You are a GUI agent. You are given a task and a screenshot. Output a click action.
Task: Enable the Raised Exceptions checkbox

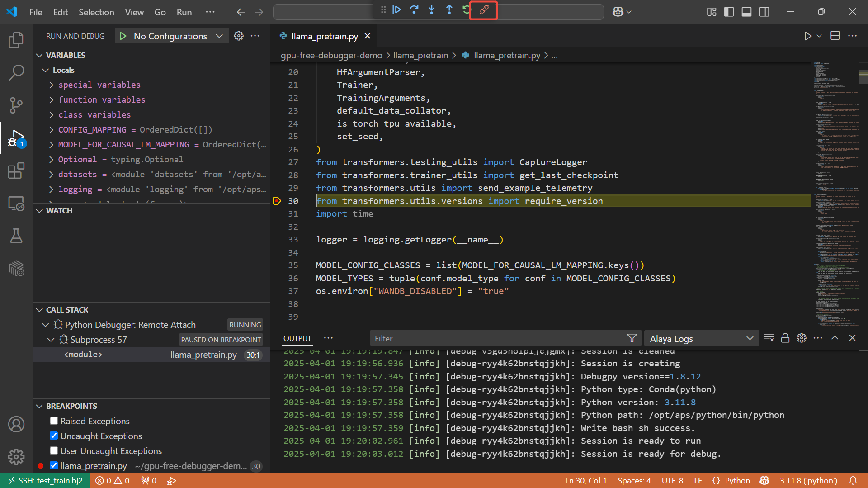click(54, 421)
